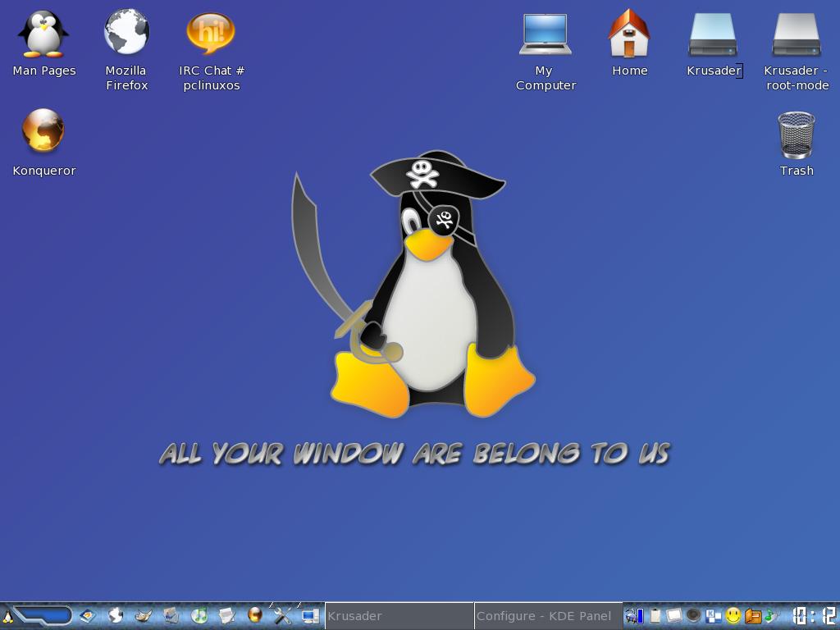Switch to Krusader taskbar entry

click(x=399, y=616)
